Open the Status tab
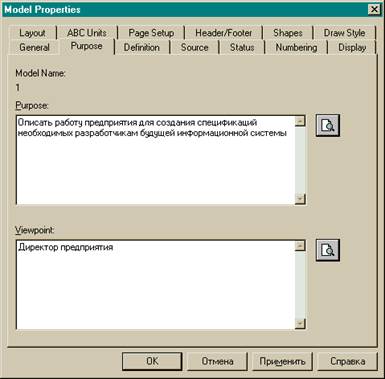The height and width of the screenshot is (379, 385). 242,47
